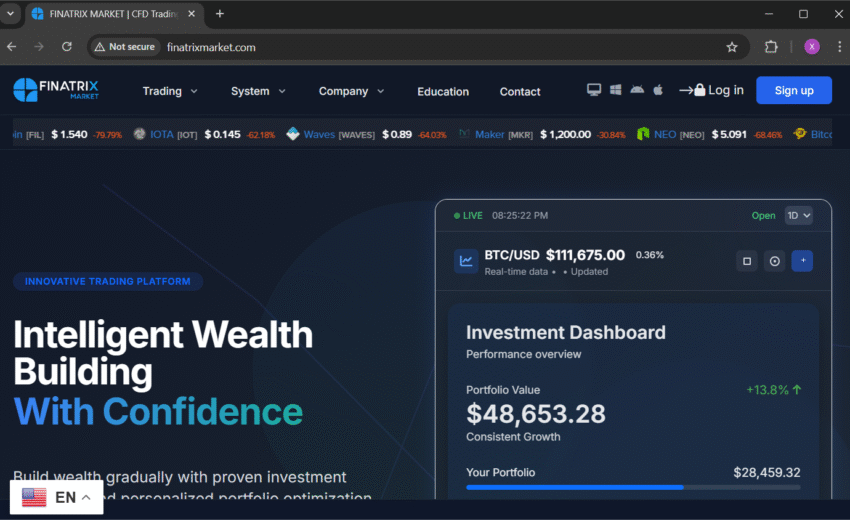850x520 pixels.
Task: Open the Education page
Action: [x=443, y=92]
